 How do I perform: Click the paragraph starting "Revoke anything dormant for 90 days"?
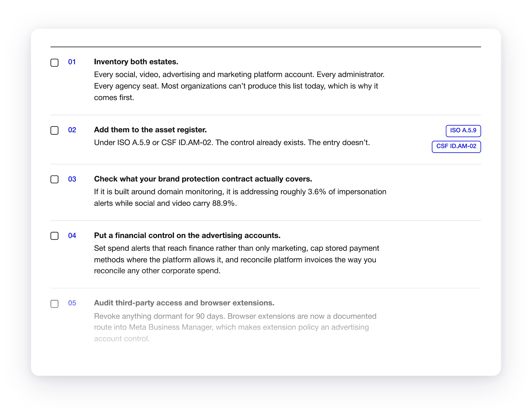click(x=235, y=327)
